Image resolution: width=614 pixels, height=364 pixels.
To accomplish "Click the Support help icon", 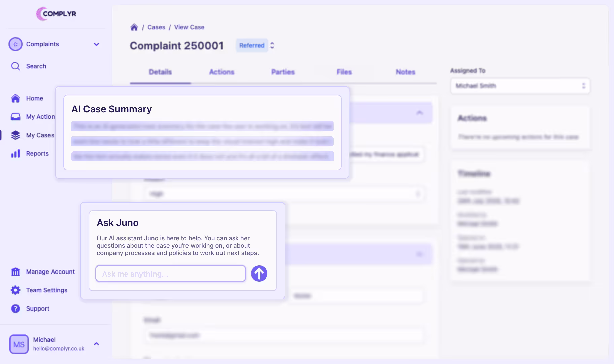I will [x=15, y=308].
